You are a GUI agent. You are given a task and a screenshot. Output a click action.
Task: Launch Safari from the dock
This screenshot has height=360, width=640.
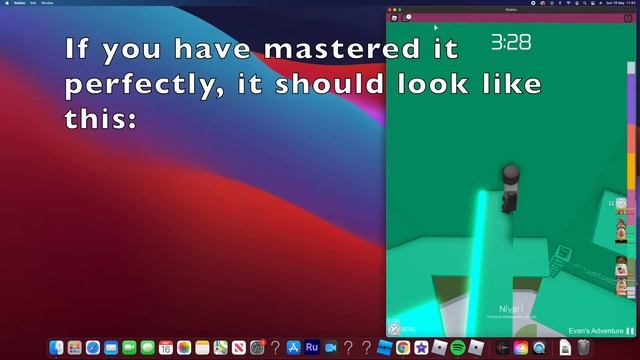pos(93,348)
